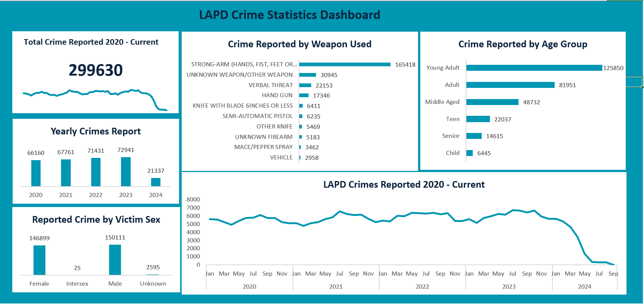Click the Intersex axis label
The width and height of the screenshot is (644, 305).
pyautogui.click(x=77, y=284)
